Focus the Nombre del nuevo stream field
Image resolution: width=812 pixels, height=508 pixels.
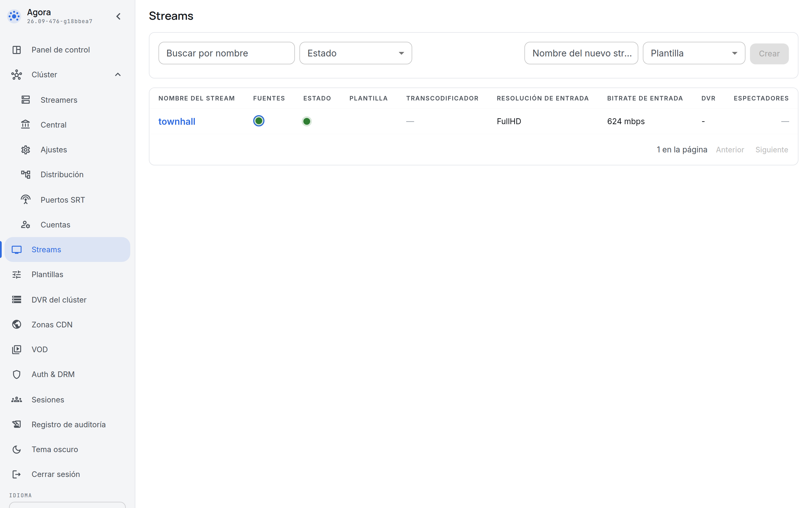point(581,53)
